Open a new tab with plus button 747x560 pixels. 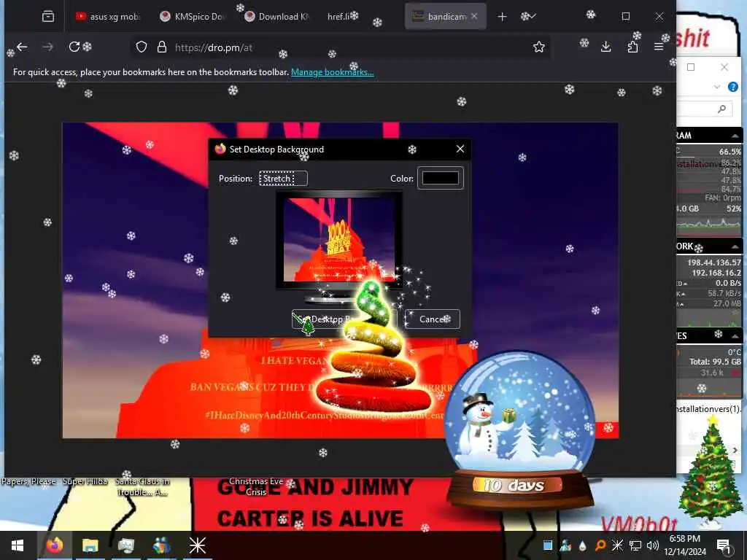coord(502,17)
